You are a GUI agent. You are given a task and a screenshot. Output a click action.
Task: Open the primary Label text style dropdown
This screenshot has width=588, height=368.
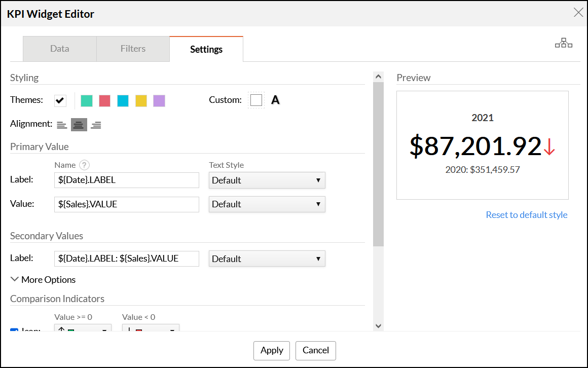point(267,180)
